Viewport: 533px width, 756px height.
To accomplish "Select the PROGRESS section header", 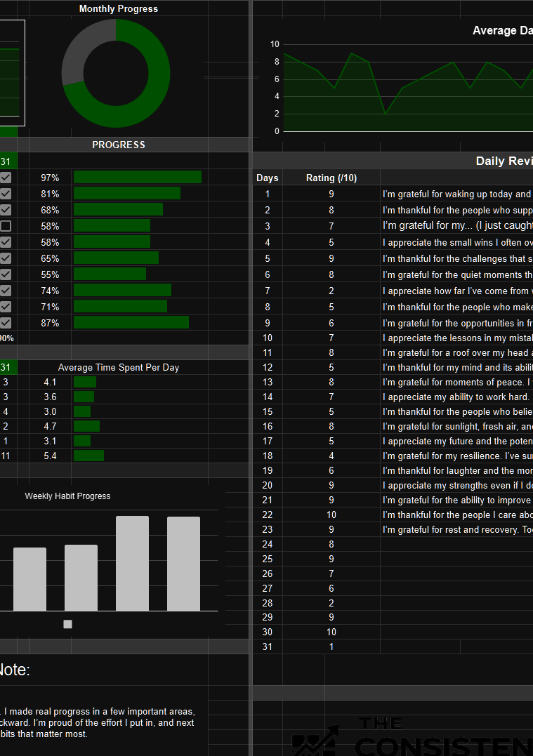I will [x=119, y=145].
